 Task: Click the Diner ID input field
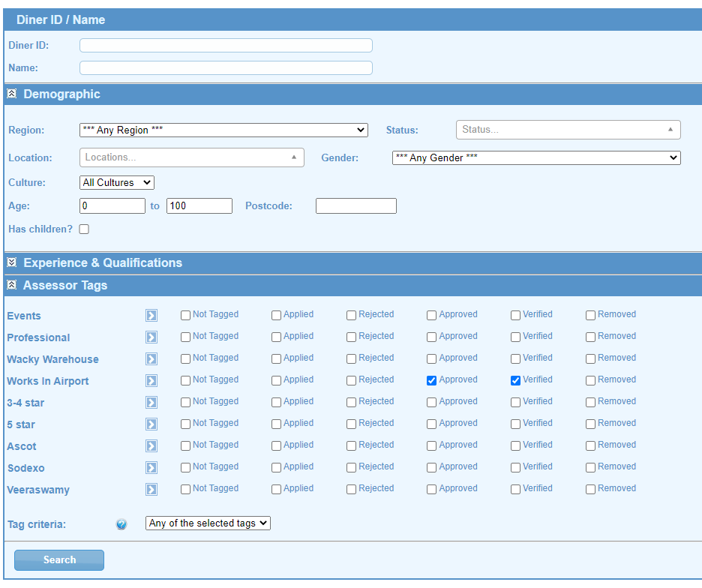226,46
